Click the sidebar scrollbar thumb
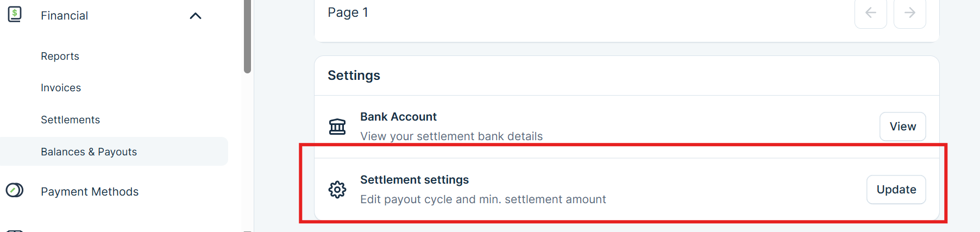980x232 pixels. (x=248, y=35)
